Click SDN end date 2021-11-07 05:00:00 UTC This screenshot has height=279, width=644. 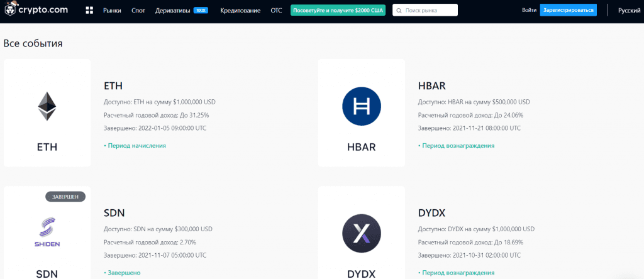pyautogui.click(x=171, y=255)
